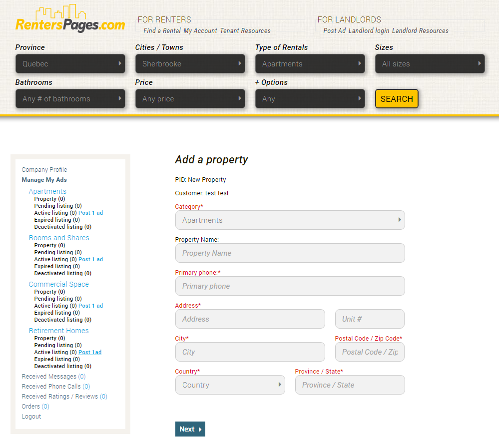Click the Logout link in the sidebar

pyautogui.click(x=31, y=417)
